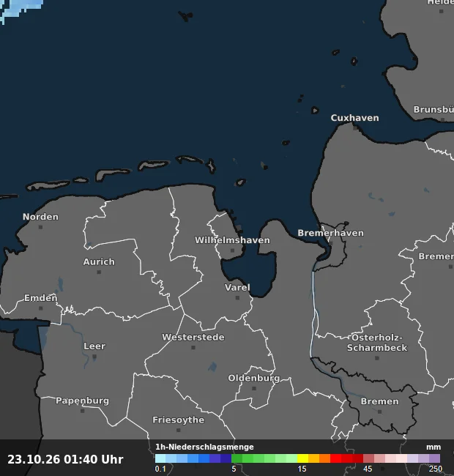The width and height of the screenshot is (454, 476).
Task: Select the square marker below Varel
Action: (x=237, y=298)
